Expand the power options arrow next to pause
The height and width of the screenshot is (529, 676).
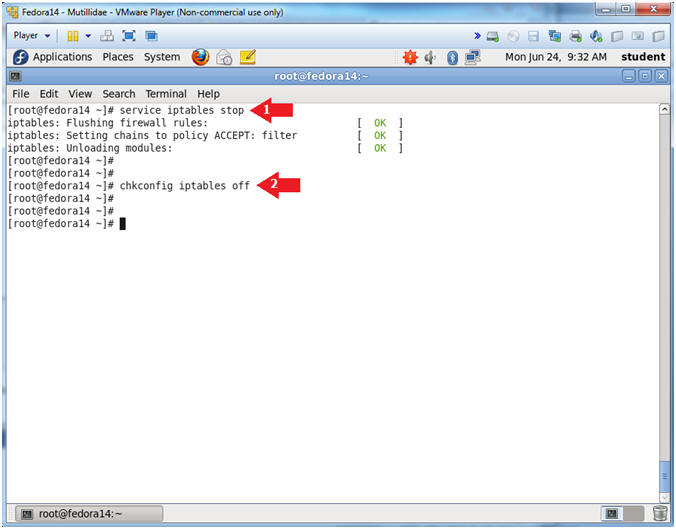(88, 36)
